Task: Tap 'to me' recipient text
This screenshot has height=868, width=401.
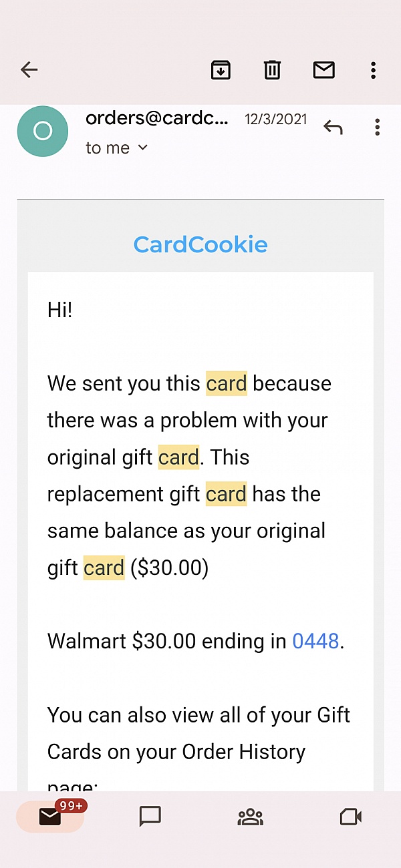Action: tap(108, 148)
